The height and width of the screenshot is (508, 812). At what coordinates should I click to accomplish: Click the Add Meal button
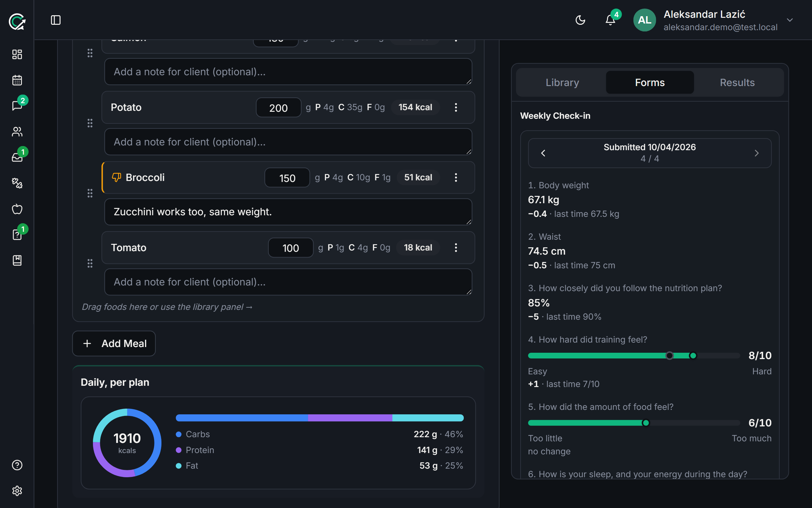pos(114,343)
